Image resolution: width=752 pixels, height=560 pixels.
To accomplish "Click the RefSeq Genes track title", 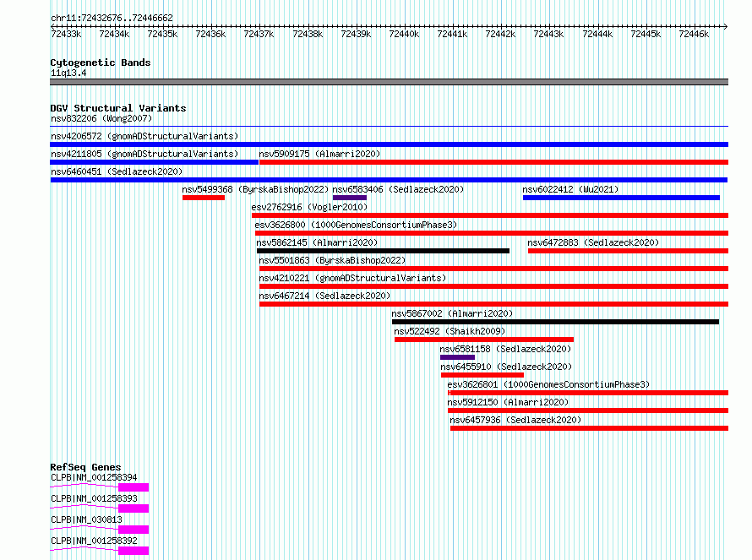I will [x=85, y=466].
